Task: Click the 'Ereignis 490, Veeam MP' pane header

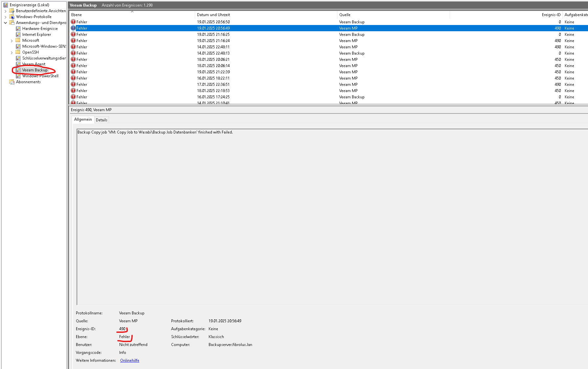Action: [x=91, y=110]
